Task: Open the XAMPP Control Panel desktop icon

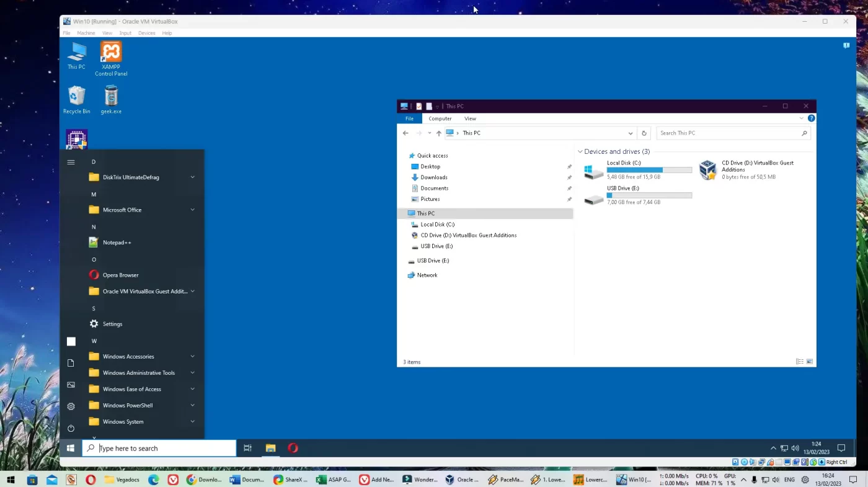Action: [111, 59]
